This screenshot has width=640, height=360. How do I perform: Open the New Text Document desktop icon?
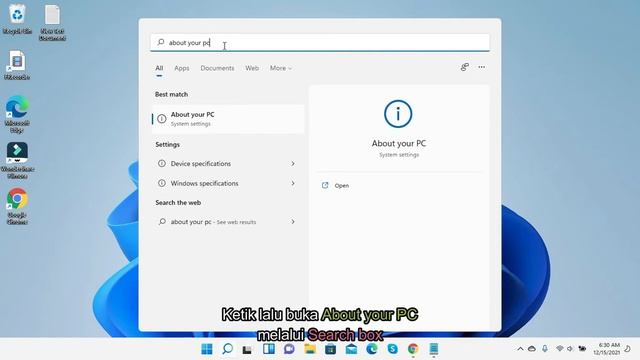[52, 22]
